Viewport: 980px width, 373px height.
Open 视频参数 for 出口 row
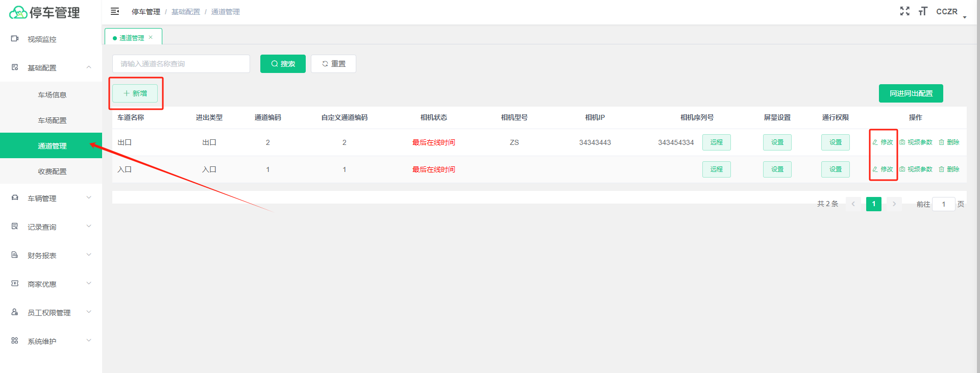(916, 142)
